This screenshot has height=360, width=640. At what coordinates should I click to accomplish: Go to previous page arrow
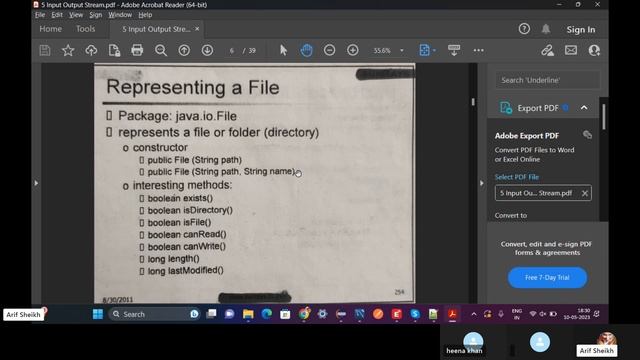point(184,51)
